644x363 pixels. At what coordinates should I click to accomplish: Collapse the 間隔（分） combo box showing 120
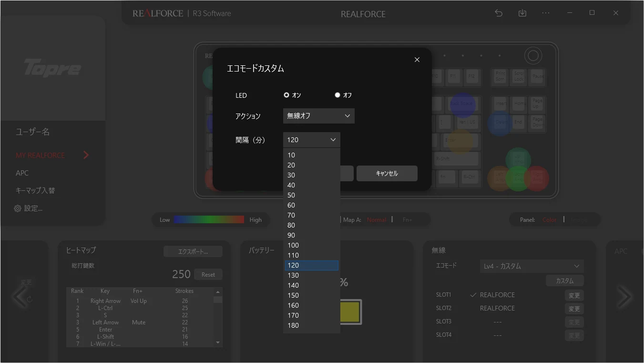click(x=312, y=140)
